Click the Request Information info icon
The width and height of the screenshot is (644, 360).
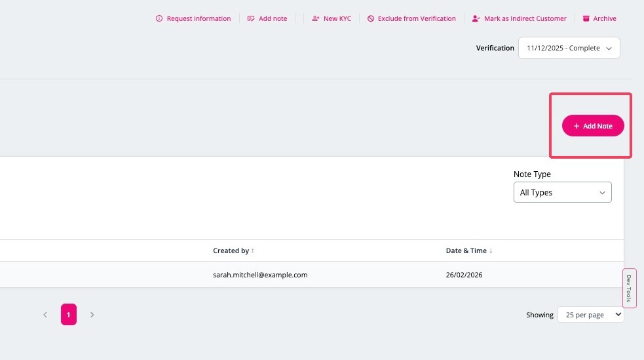coord(159,18)
